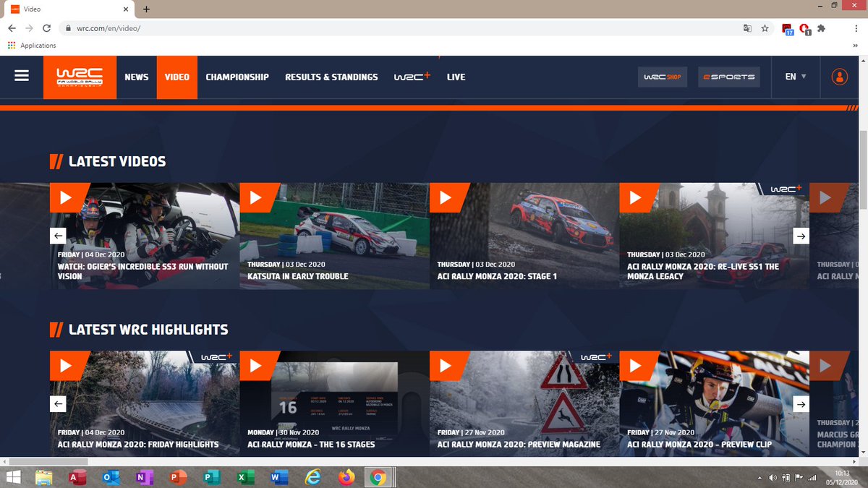Screen dimensions: 868x488
Task: Click the Ogier onboard video thumbnail
Action: 145,236
